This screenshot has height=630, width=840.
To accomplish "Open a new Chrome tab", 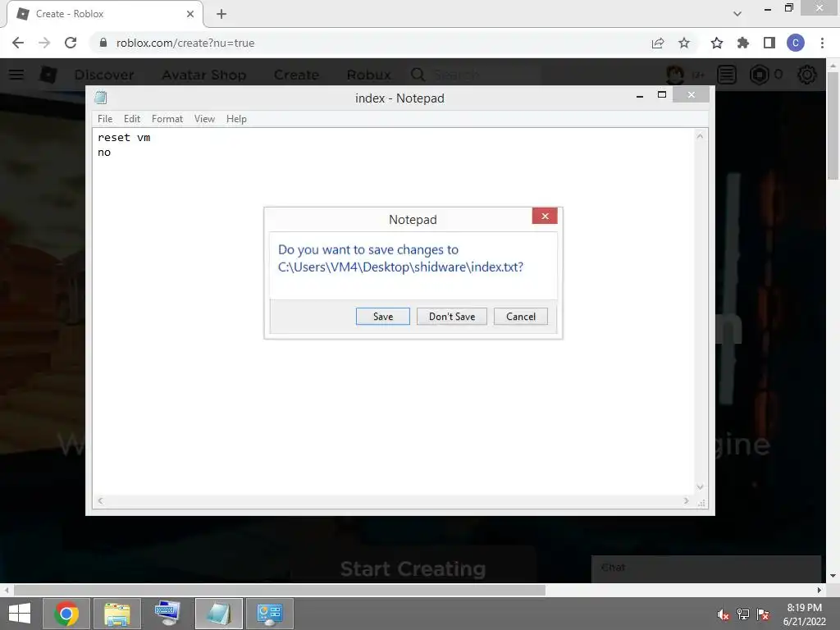I will pos(221,14).
